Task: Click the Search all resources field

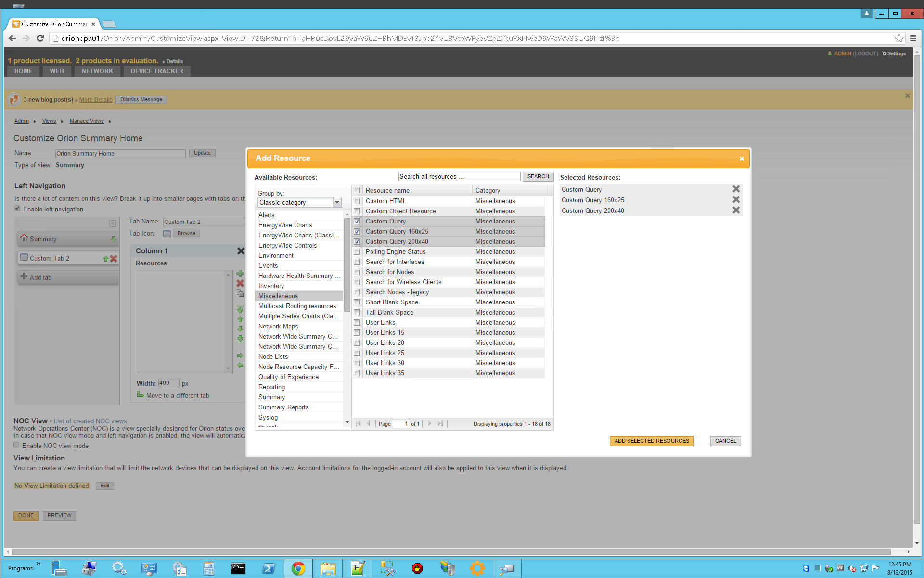Action: tap(459, 177)
